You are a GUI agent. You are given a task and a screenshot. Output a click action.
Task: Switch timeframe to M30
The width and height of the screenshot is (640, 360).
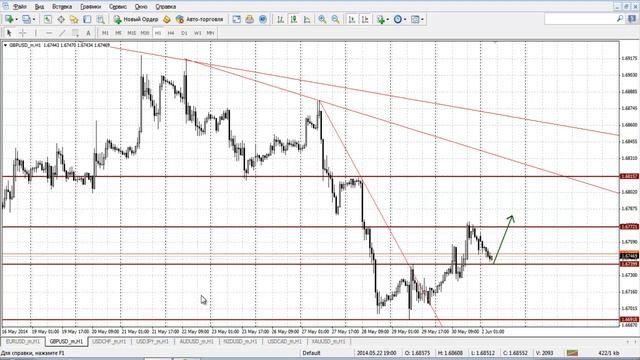[x=145, y=33]
